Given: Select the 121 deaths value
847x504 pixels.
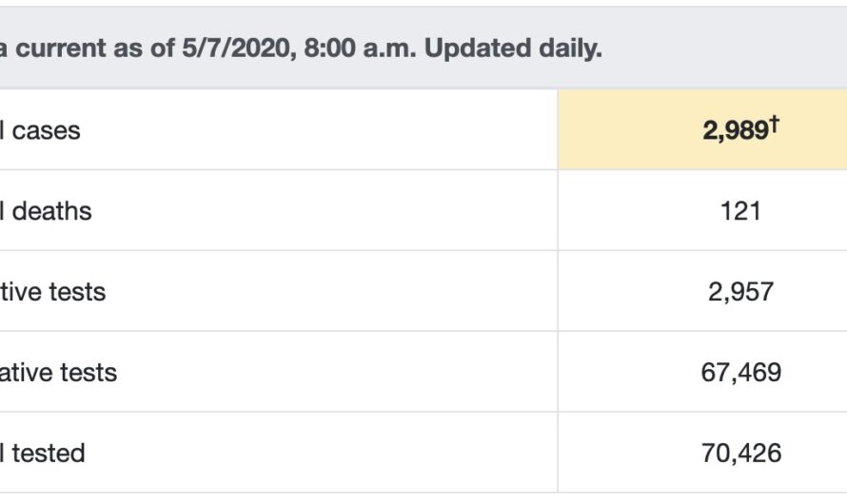Looking at the screenshot, I should click(x=740, y=210).
